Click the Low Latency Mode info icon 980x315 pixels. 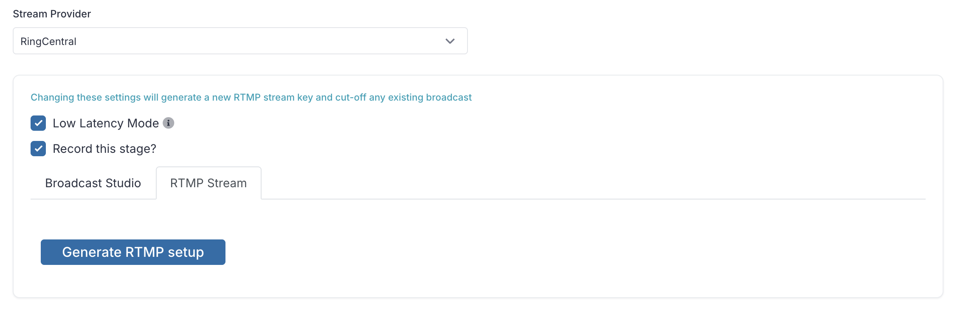(x=169, y=123)
